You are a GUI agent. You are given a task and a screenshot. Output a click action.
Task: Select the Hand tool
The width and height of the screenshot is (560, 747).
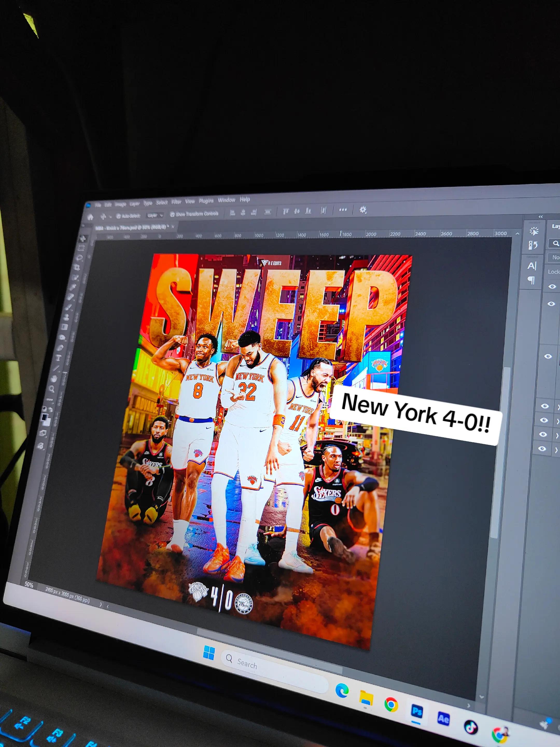point(53,379)
